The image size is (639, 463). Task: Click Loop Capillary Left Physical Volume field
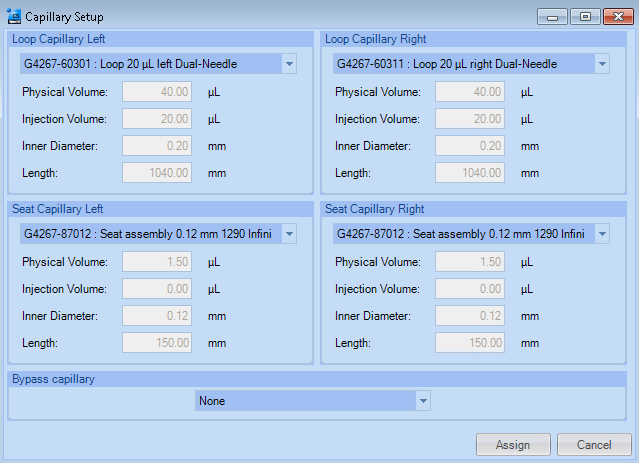tap(157, 92)
